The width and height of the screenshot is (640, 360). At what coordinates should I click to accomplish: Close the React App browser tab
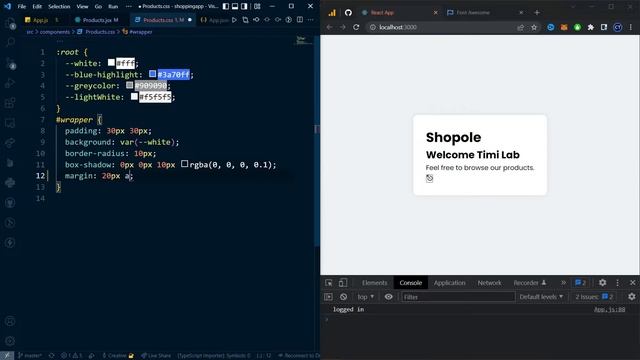436,13
